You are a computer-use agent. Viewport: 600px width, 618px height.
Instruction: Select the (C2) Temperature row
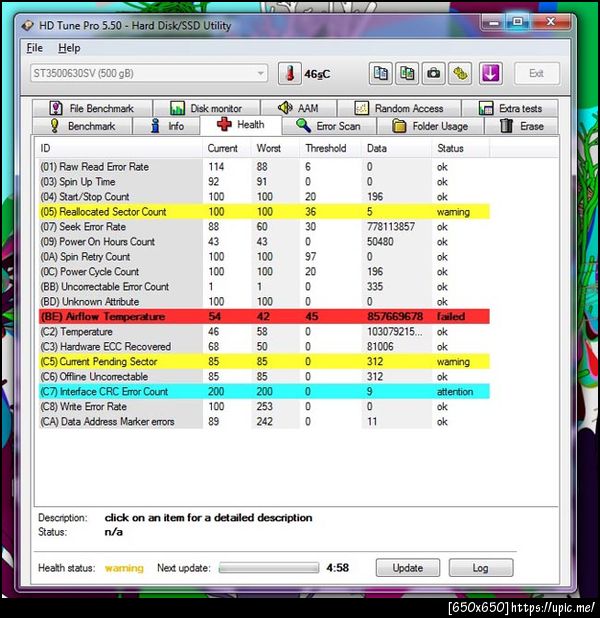pyautogui.click(x=264, y=331)
